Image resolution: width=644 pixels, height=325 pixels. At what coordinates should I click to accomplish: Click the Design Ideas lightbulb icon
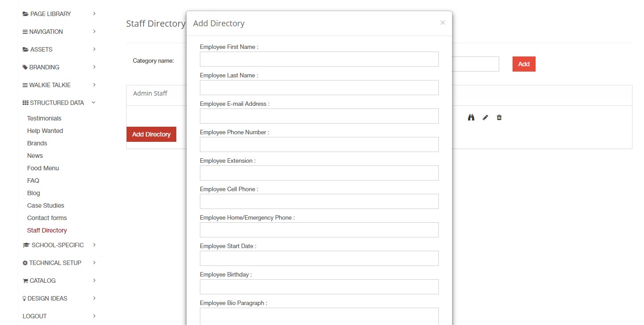point(24,299)
